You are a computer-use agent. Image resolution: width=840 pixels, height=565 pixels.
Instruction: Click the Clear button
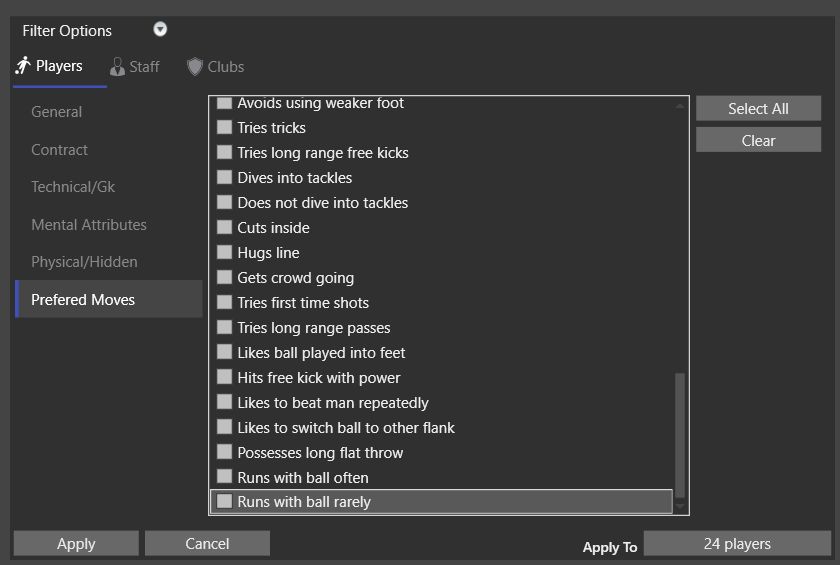pos(758,140)
